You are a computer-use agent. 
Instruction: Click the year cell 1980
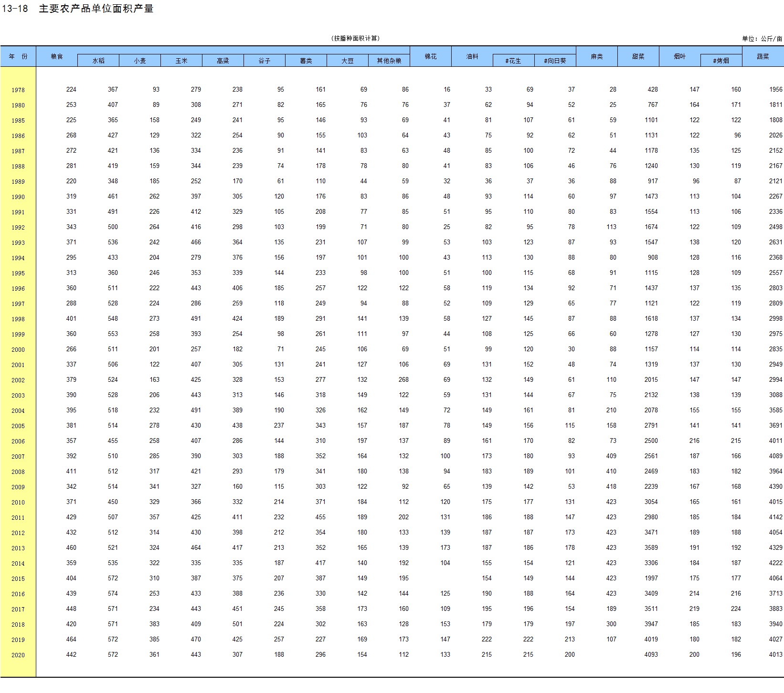click(18, 105)
